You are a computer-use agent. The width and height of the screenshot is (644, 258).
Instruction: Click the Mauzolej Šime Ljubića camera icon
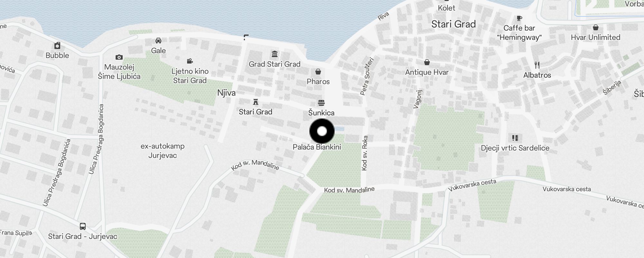(x=119, y=57)
